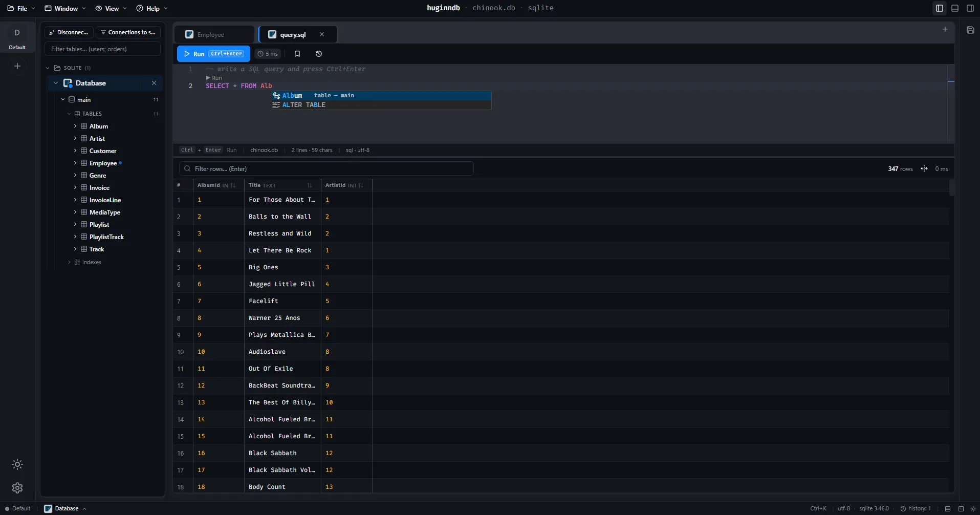The width and height of the screenshot is (980, 515).
Task: Collapse the SQLITE connections group
Action: [48, 68]
